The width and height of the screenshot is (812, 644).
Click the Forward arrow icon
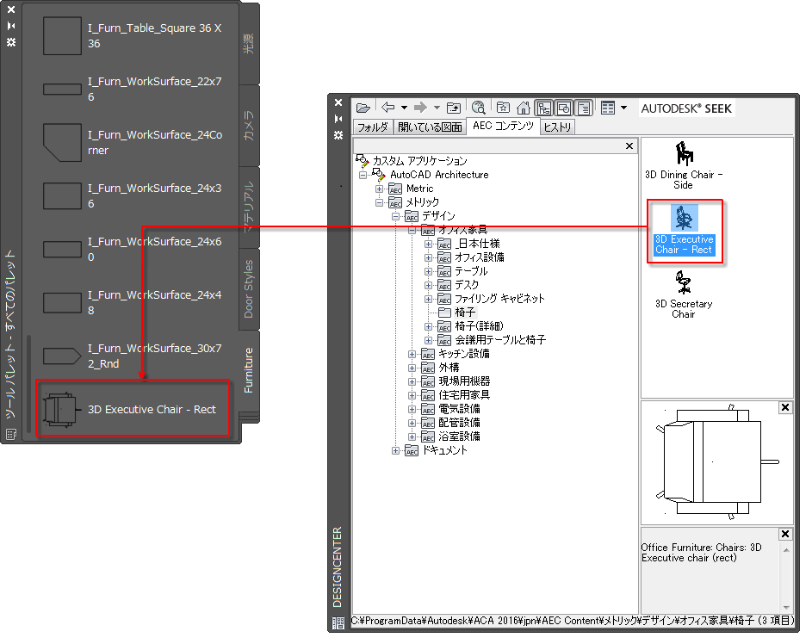(420, 107)
